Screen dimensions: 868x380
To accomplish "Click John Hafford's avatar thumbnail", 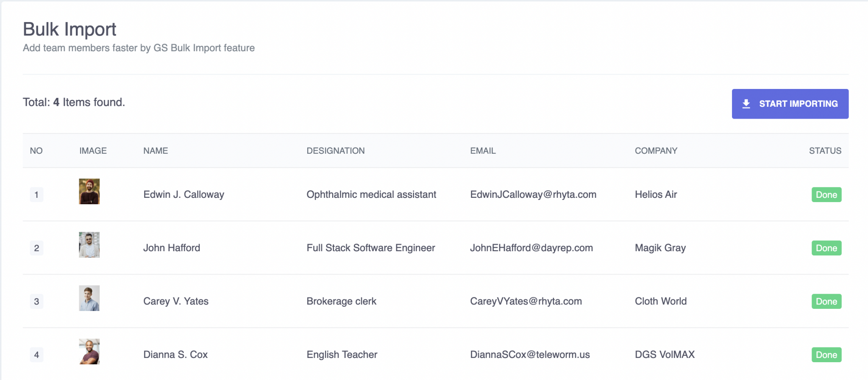I will pyautogui.click(x=89, y=245).
